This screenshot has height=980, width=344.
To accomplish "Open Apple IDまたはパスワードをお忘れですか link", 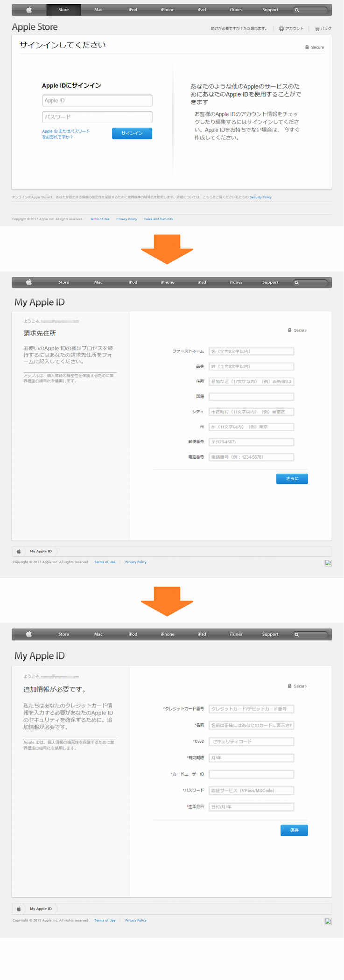I will 66,134.
